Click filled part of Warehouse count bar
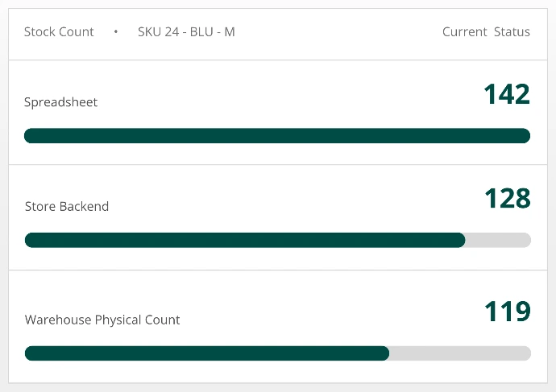Screen dimensions: 556x392 click(x=207, y=353)
